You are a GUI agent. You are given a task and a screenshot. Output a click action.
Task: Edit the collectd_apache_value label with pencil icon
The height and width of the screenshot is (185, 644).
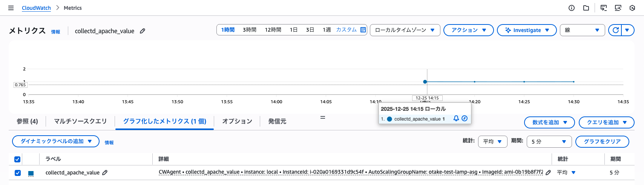point(105,173)
